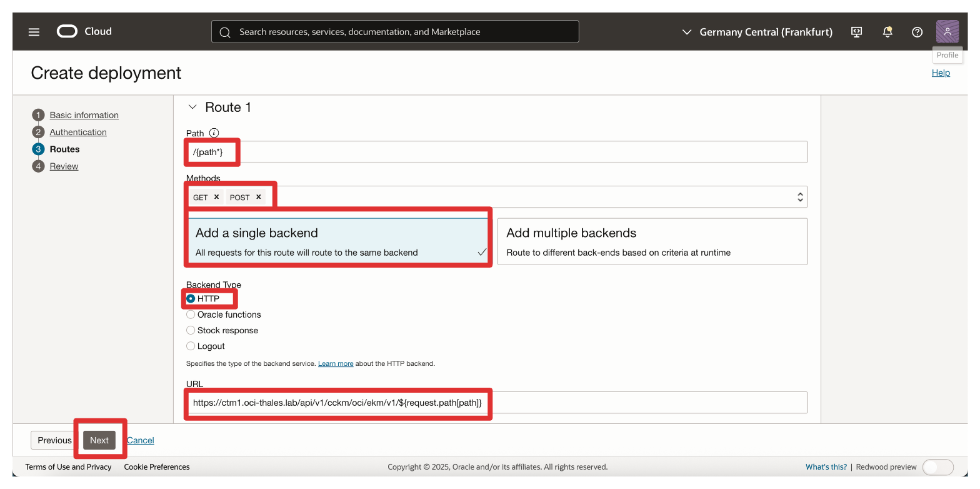980x489 pixels.
Task: Toggle the Redwood preview switch
Action: [x=937, y=467]
